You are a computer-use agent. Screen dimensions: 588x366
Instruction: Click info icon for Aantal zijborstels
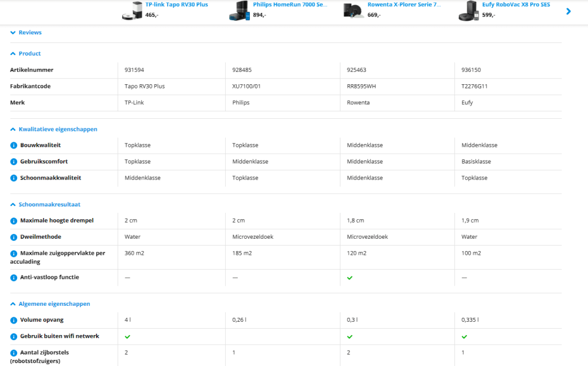click(14, 353)
